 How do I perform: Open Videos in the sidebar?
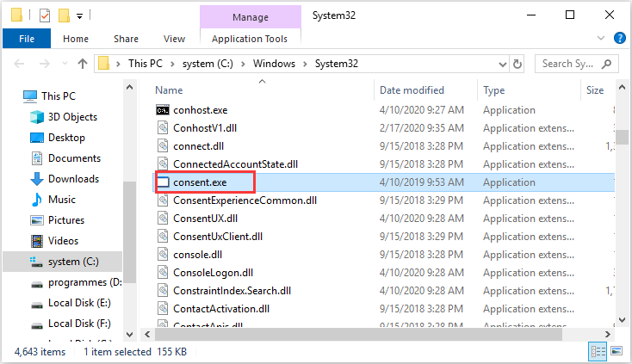click(63, 241)
